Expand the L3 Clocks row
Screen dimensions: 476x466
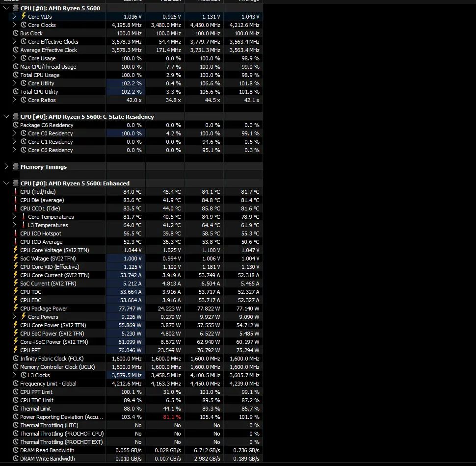tap(14, 375)
